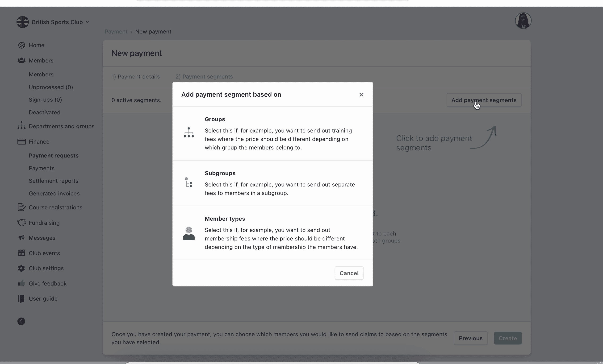
Task: Click the Club events calendar icon
Action: (x=21, y=253)
